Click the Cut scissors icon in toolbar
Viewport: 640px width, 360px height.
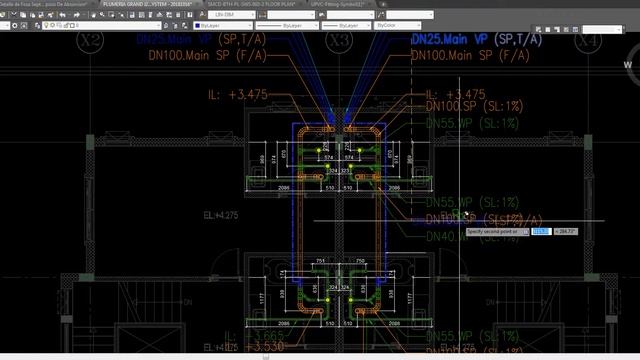pos(13,15)
